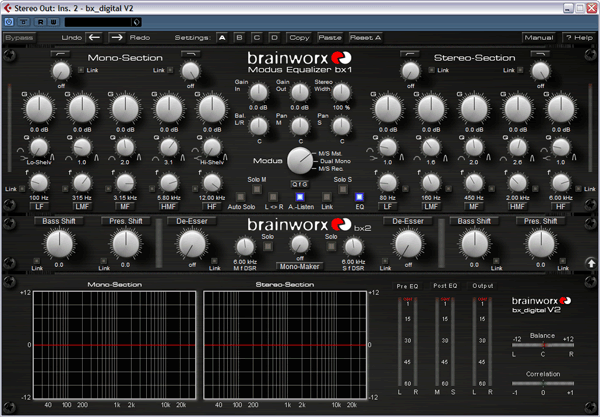
Task: Click the Mono-Maker knob
Action: coord(300,246)
